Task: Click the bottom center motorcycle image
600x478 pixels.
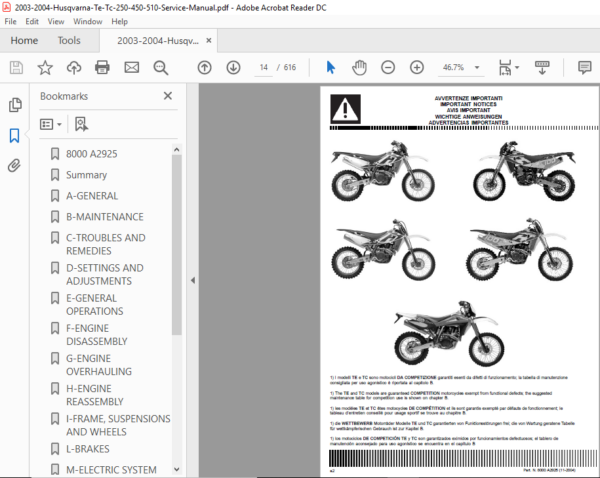Action: tap(449, 334)
